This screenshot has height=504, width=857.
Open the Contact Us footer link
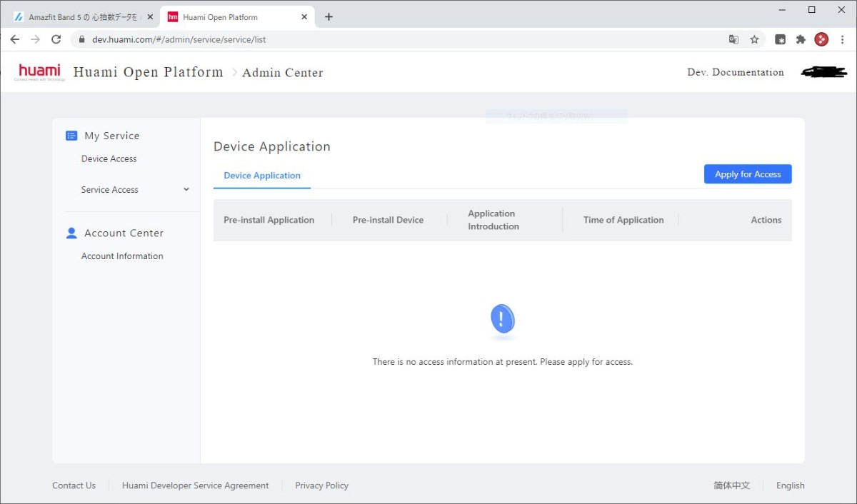pyautogui.click(x=74, y=485)
